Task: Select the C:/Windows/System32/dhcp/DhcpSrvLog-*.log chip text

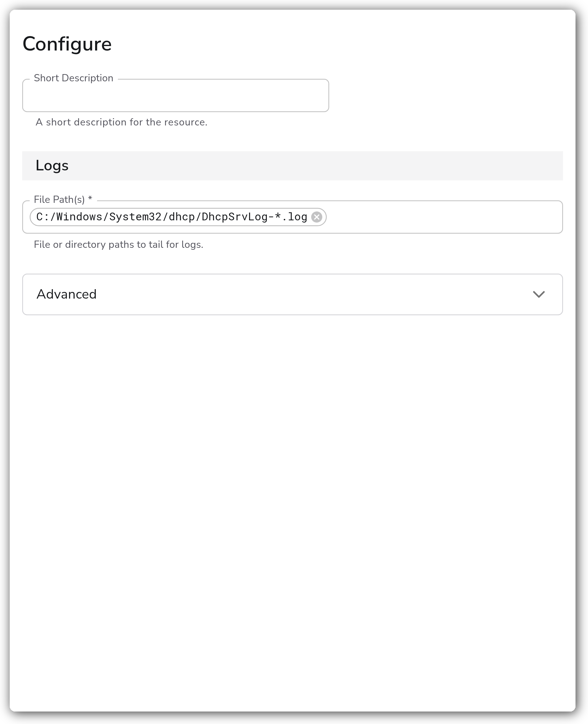Action: tap(172, 217)
